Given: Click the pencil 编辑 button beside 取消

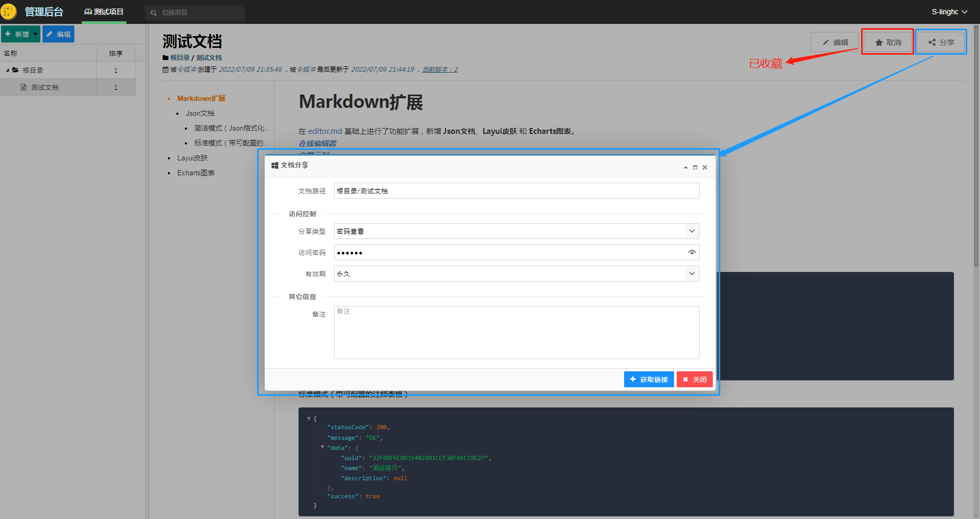Looking at the screenshot, I should (834, 42).
